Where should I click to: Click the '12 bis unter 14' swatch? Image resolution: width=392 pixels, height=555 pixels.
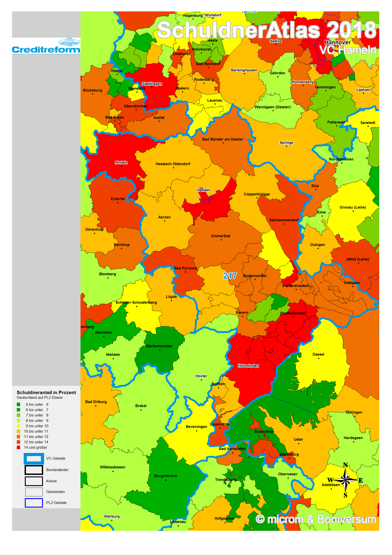click(18, 442)
